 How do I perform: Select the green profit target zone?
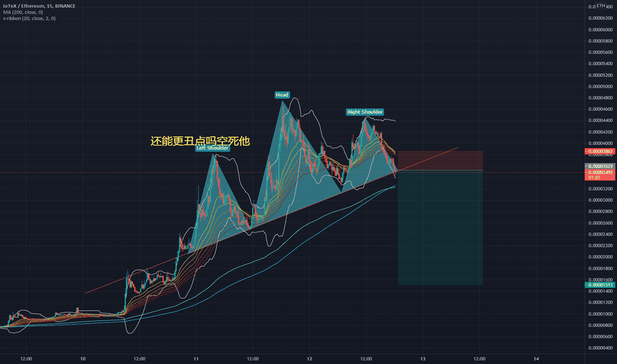440,228
